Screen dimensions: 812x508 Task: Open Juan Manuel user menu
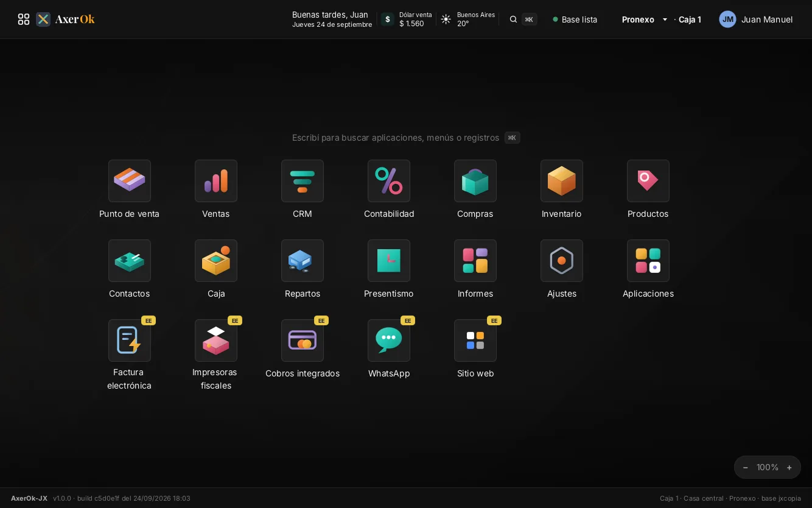[756, 19]
